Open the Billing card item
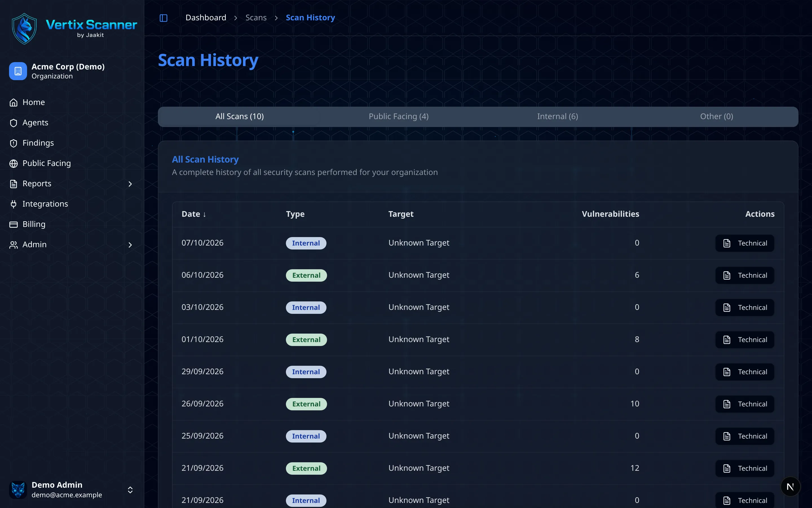Image resolution: width=812 pixels, height=508 pixels. point(72,224)
